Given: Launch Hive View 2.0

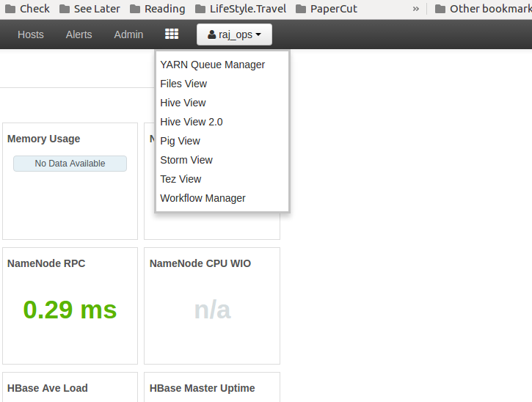Looking at the screenshot, I should point(192,122).
